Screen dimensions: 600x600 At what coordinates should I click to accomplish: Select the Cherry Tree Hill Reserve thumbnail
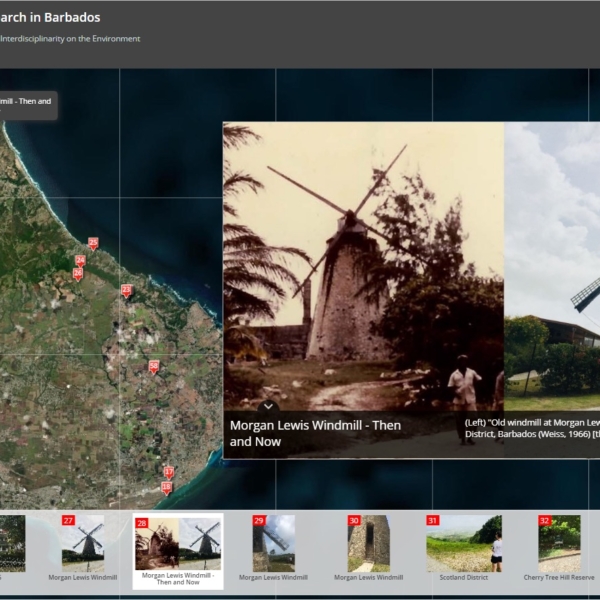point(559,544)
